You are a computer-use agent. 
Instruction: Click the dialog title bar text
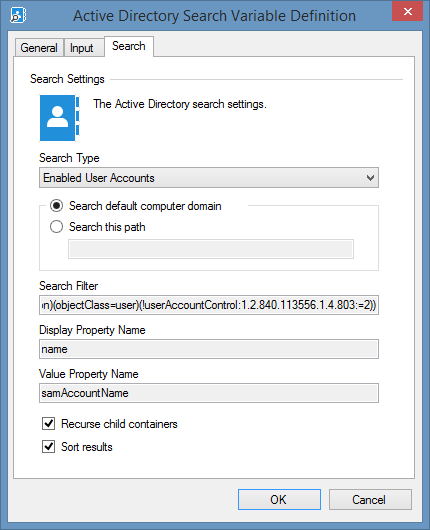tap(215, 16)
